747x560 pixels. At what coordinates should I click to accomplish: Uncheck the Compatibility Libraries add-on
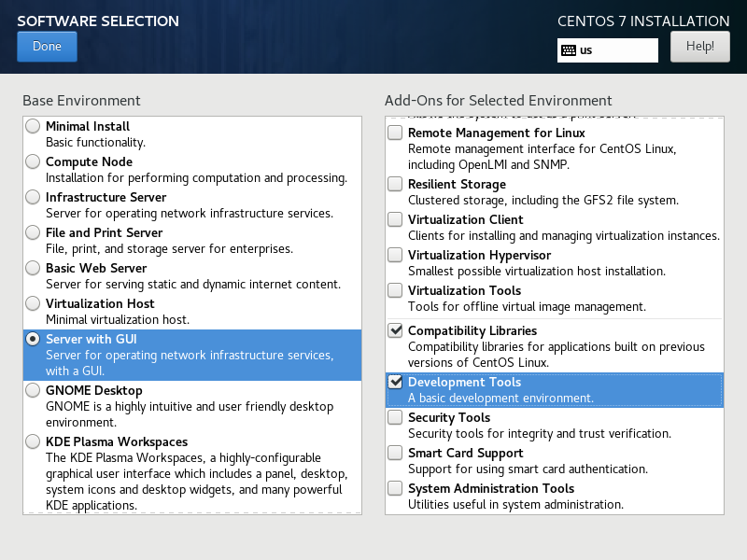point(396,331)
